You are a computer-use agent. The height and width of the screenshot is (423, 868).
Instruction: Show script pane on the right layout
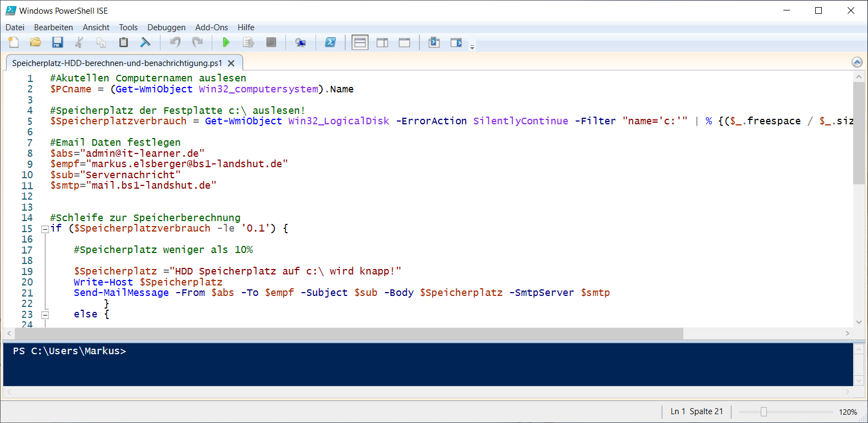(x=383, y=42)
